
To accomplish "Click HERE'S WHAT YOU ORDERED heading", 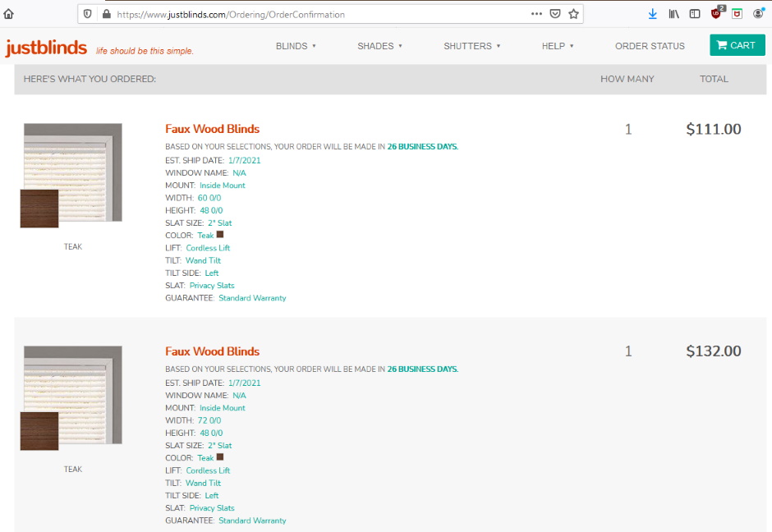I will [x=90, y=79].
